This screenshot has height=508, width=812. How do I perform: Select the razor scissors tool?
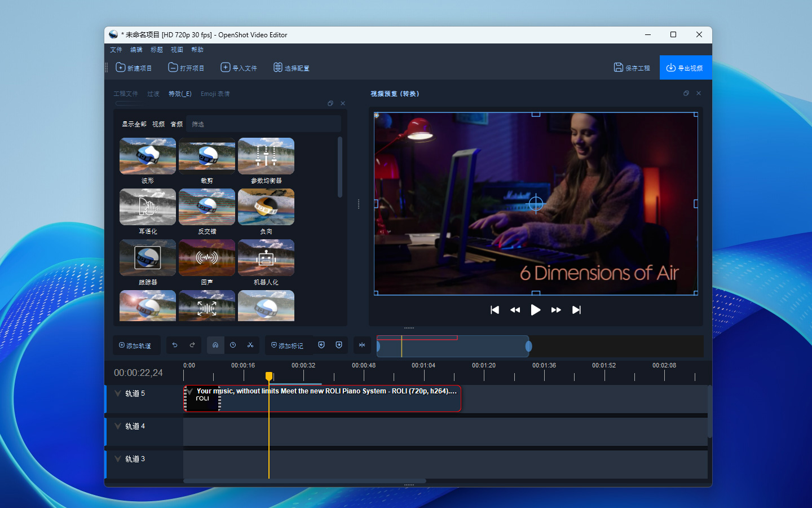coord(250,345)
